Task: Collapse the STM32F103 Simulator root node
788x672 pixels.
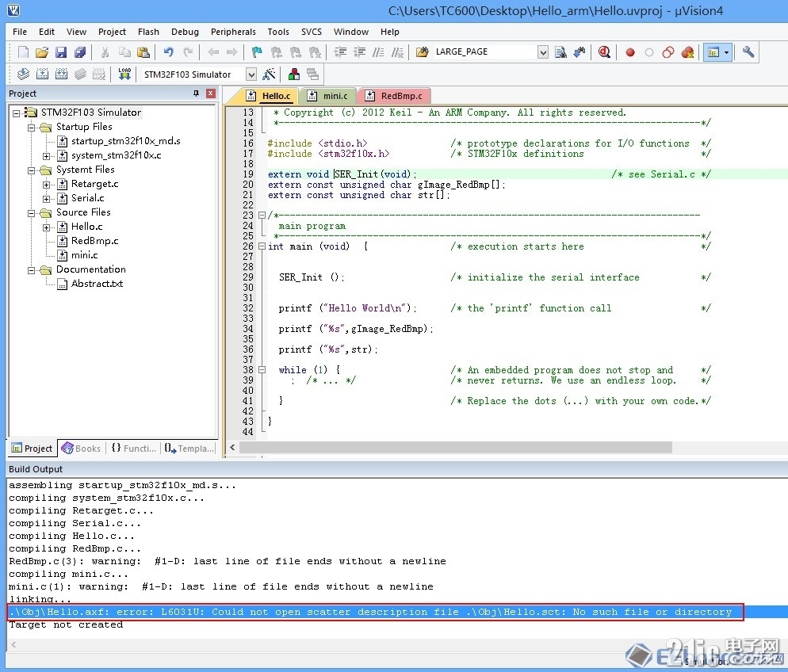Action: point(16,113)
